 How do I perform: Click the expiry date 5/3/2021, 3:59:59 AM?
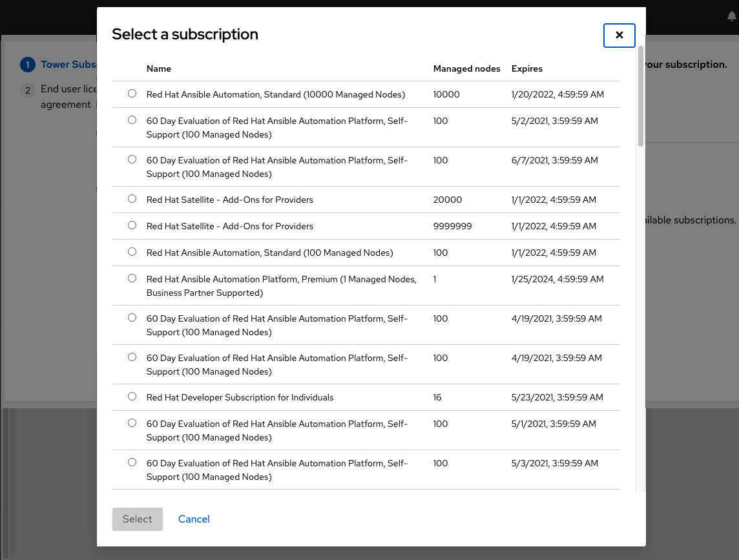tap(555, 463)
